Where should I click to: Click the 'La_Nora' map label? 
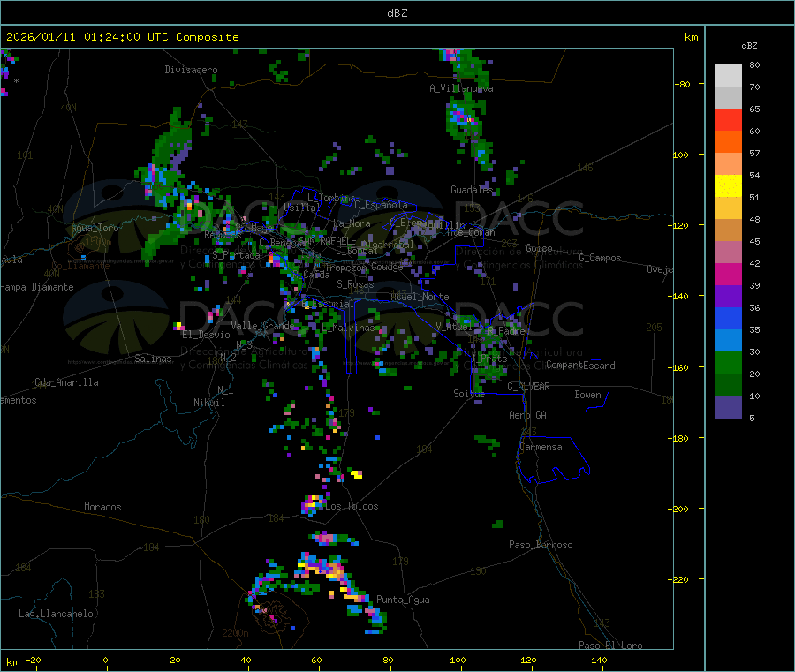click(352, 223)
